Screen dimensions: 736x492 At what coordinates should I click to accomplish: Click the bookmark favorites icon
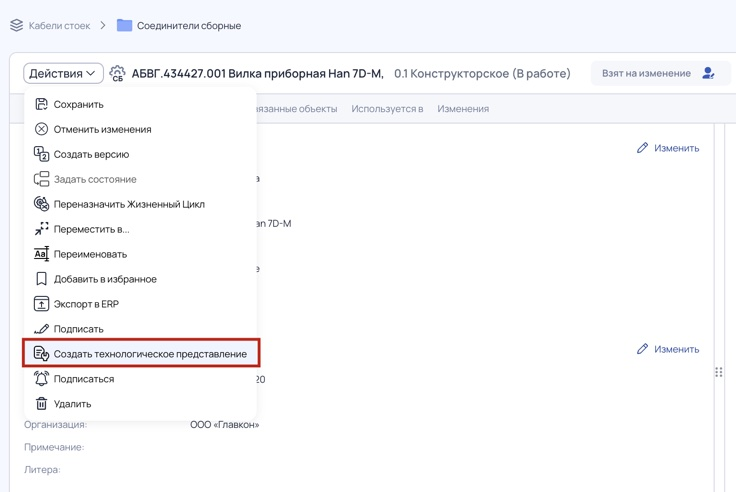(x=41, y=279)
